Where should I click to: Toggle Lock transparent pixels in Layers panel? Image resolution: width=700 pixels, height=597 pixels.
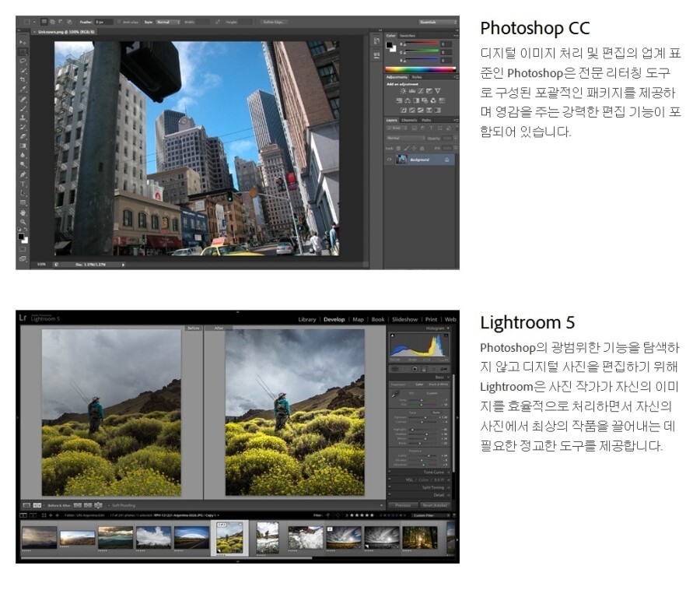click(x=399, y=149)
